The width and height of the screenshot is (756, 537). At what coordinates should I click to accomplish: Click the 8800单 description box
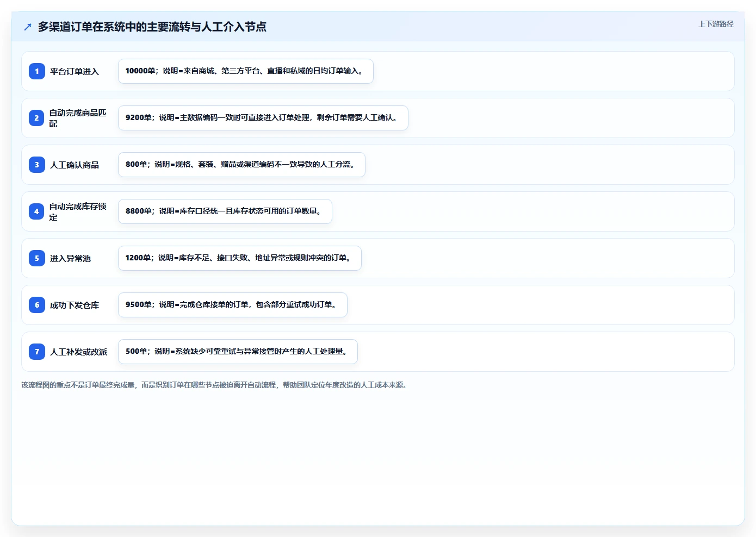pos(225,211)
